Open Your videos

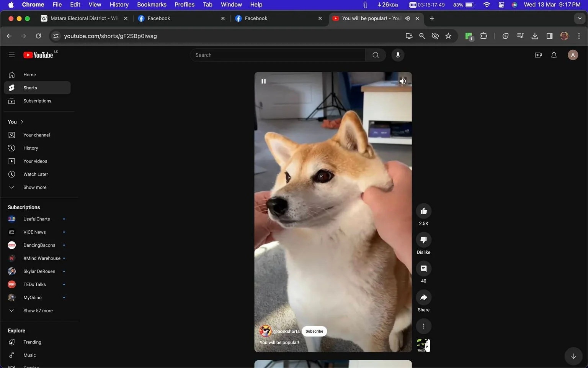click(37, 161)
